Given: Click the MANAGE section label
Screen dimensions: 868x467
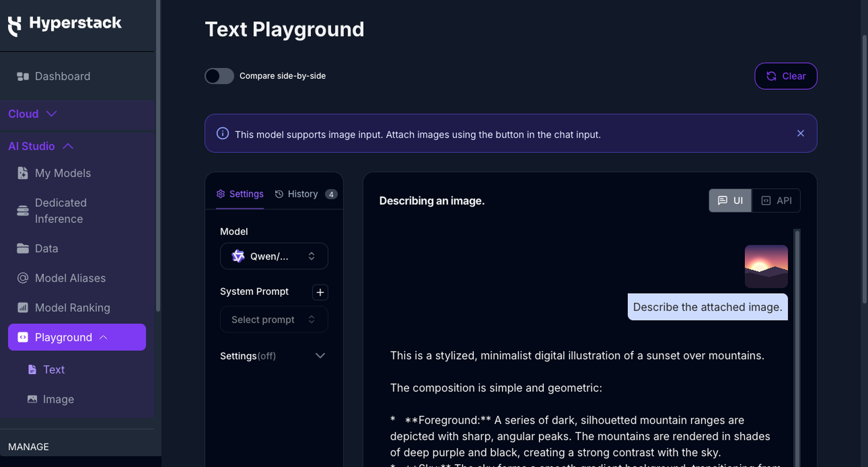Looking at the screenshot, I should (28, 447).
